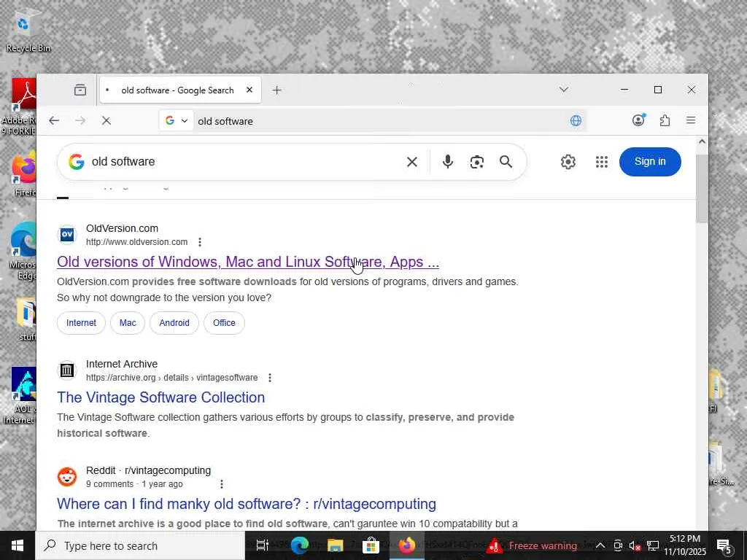Click the muted speaker volume tray icon
This screenshot has height=560, width=747.
tap(635, 545)
